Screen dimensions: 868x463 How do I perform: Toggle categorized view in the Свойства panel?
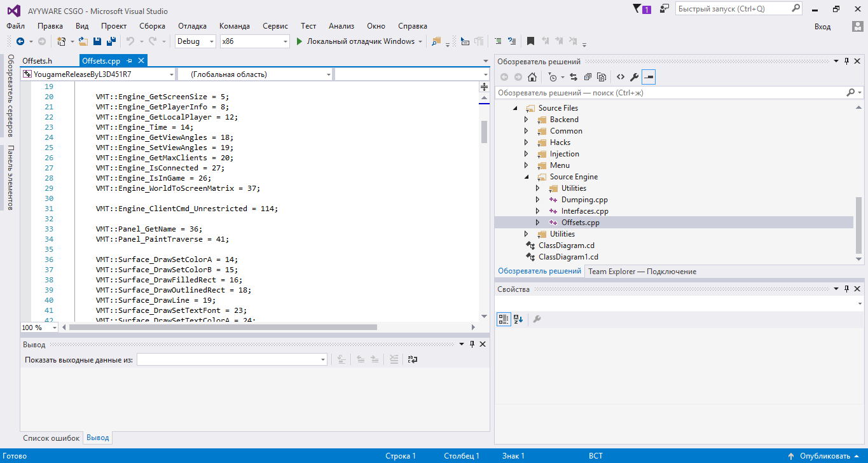pos(503,319)
